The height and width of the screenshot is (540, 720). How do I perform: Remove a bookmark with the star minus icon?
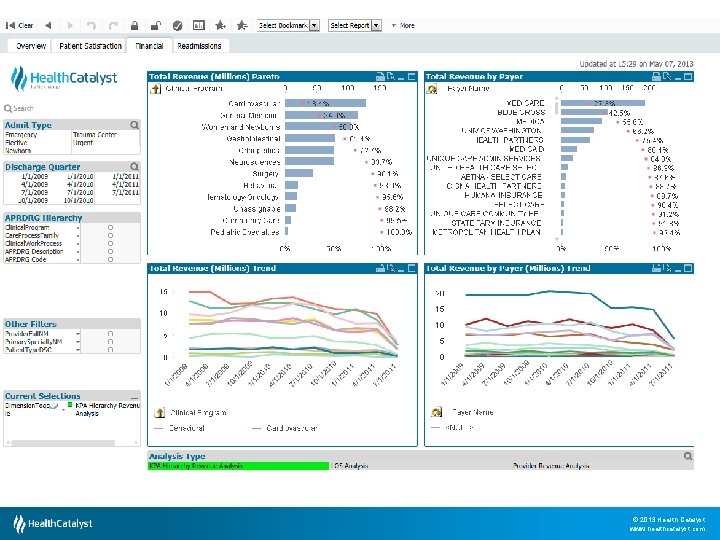(242, 25)
